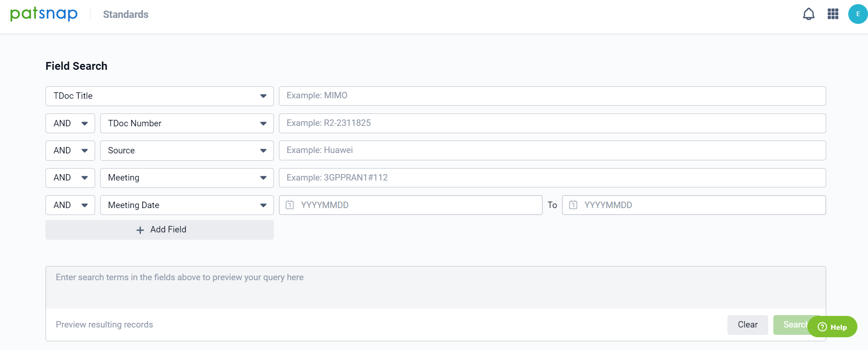Clear the search form
This screenshot has width=868, height=350.
[x=748, y=325]
